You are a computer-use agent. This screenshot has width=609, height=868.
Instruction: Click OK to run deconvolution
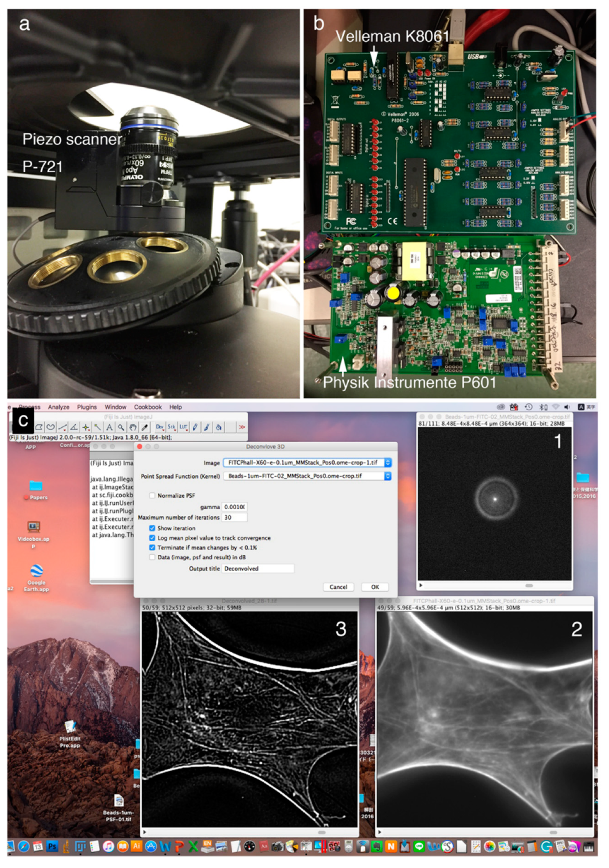(375, 587)
